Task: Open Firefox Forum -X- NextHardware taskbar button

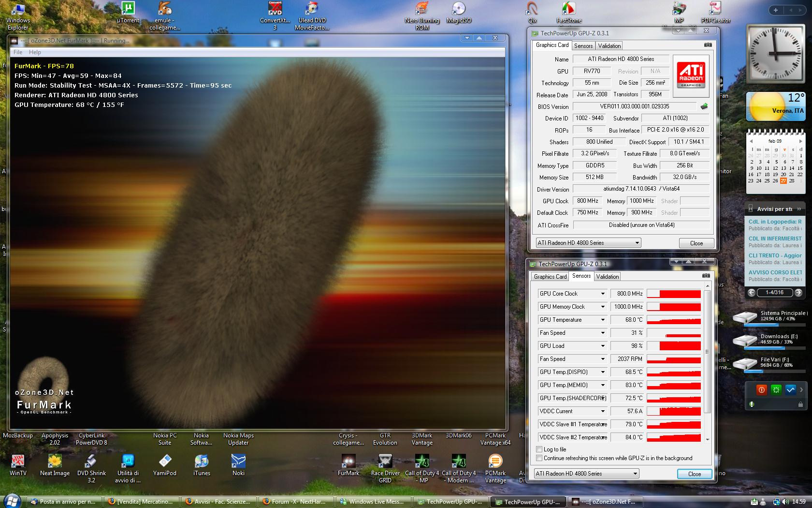Action: pyautogui.click(x=295, y=502)
